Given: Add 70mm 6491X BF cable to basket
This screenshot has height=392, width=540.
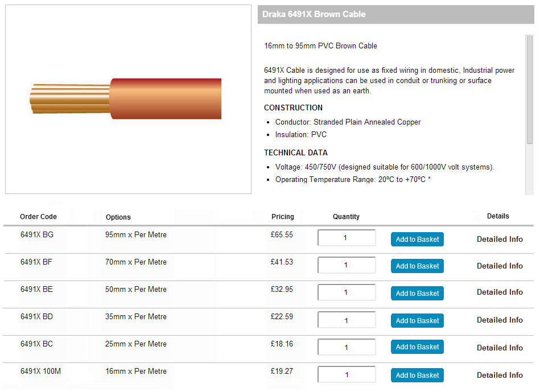Looking at the screenshot, I should point(417,266).
